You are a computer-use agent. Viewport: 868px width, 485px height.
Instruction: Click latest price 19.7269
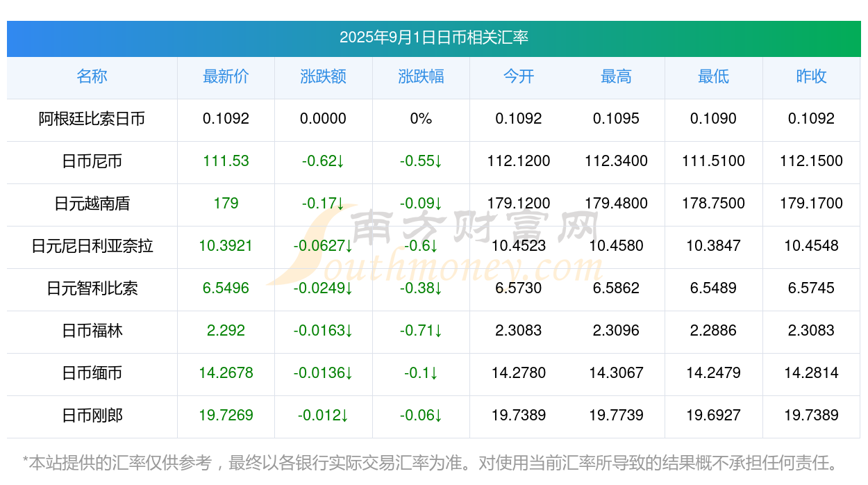coord(226,416)
